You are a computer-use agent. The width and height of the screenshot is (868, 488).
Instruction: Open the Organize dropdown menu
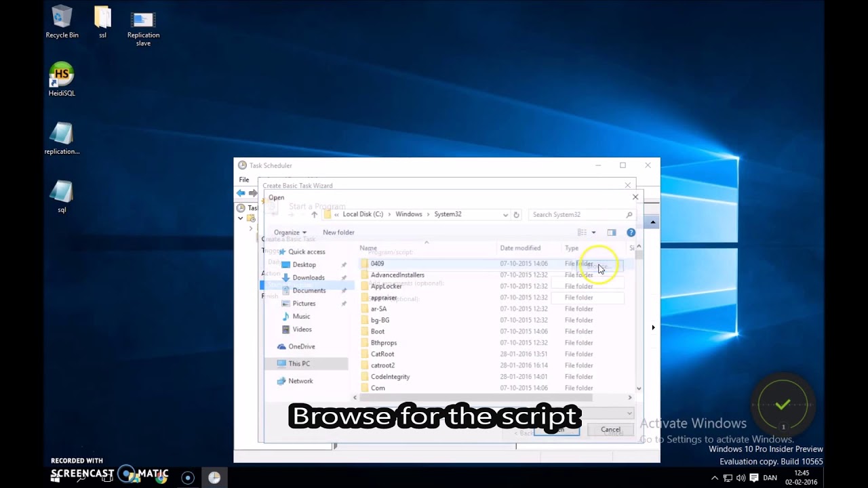[x=290, y=232]
